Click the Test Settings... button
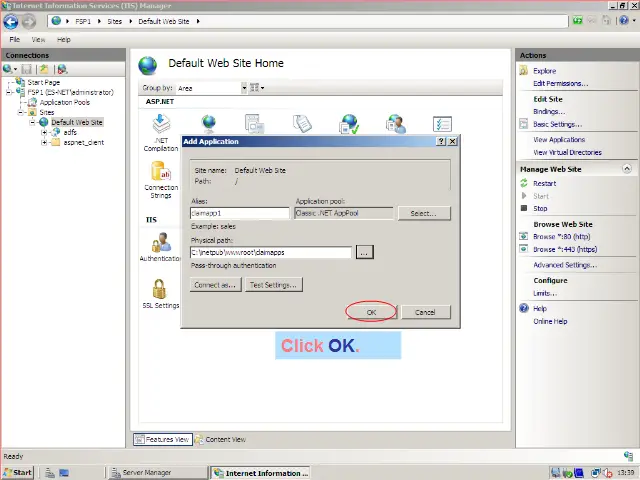 pos(272,285)
